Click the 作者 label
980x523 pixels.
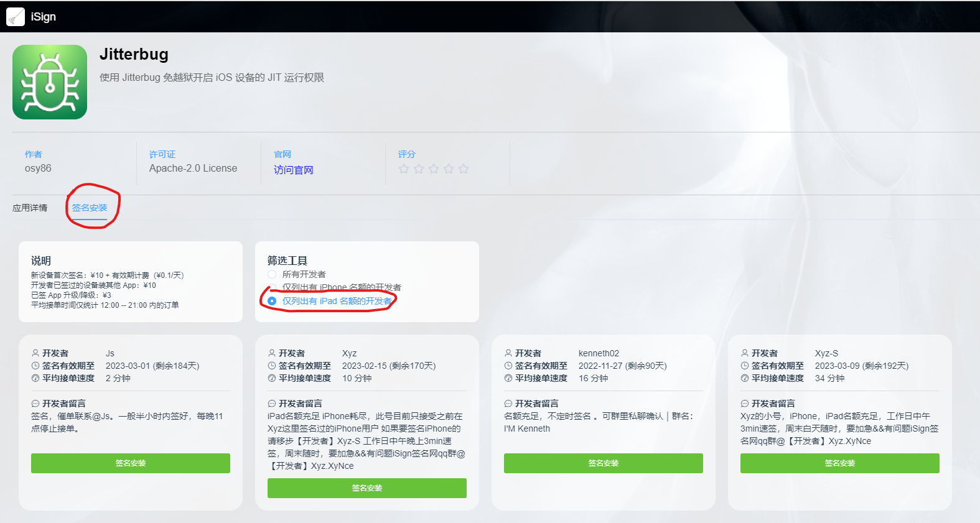point(34,154)
